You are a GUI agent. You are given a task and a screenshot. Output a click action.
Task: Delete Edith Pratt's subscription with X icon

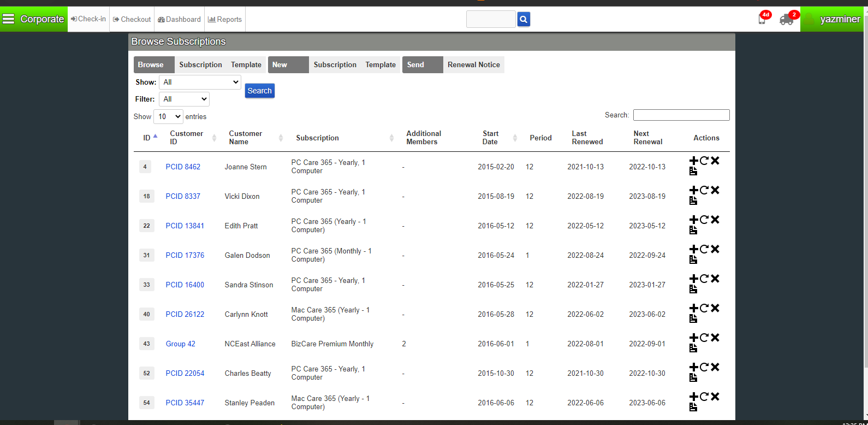tap(715, 220)
